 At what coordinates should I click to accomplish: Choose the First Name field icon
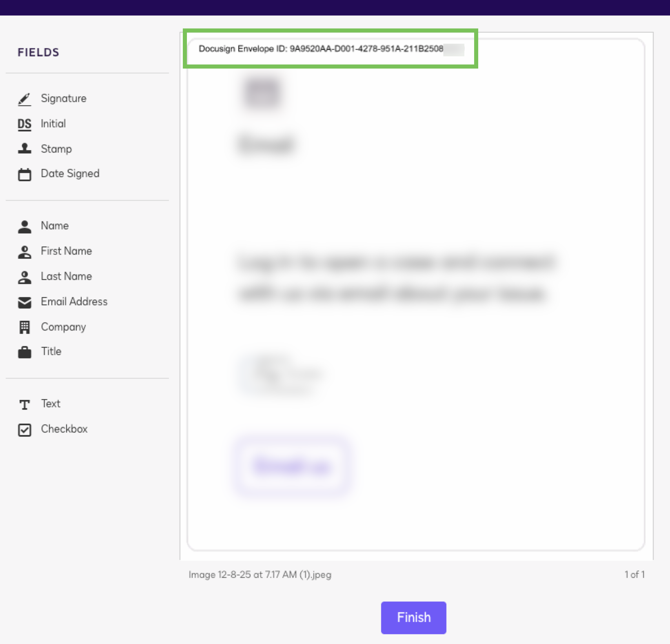[24, 251]
